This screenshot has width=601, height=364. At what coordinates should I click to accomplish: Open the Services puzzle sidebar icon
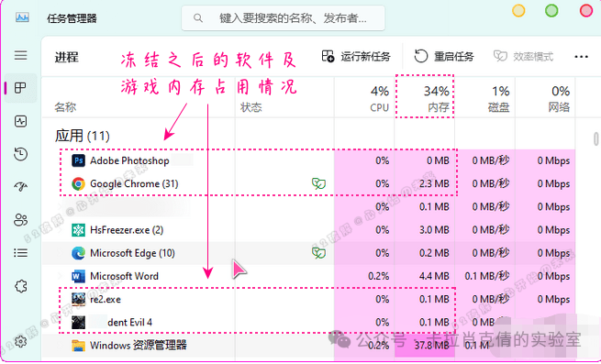click(21, 286)
